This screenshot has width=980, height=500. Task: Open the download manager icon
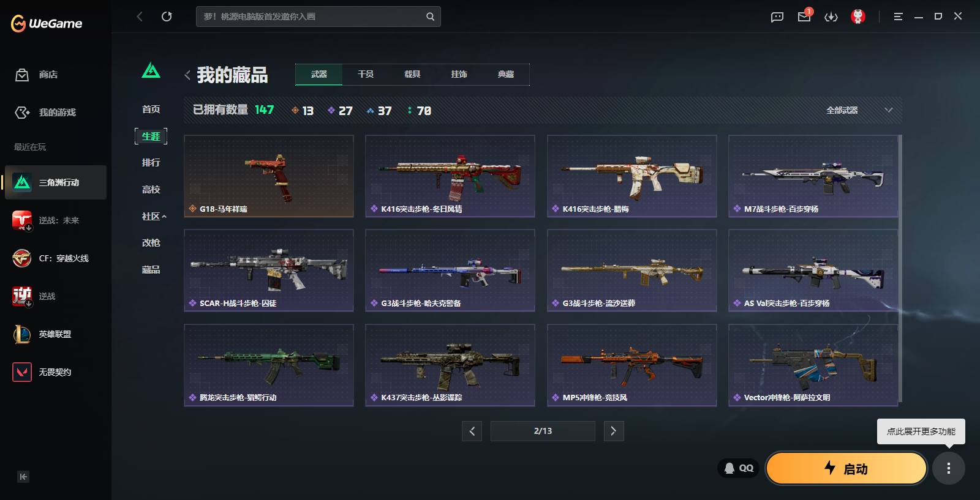[x=831, y=17]
